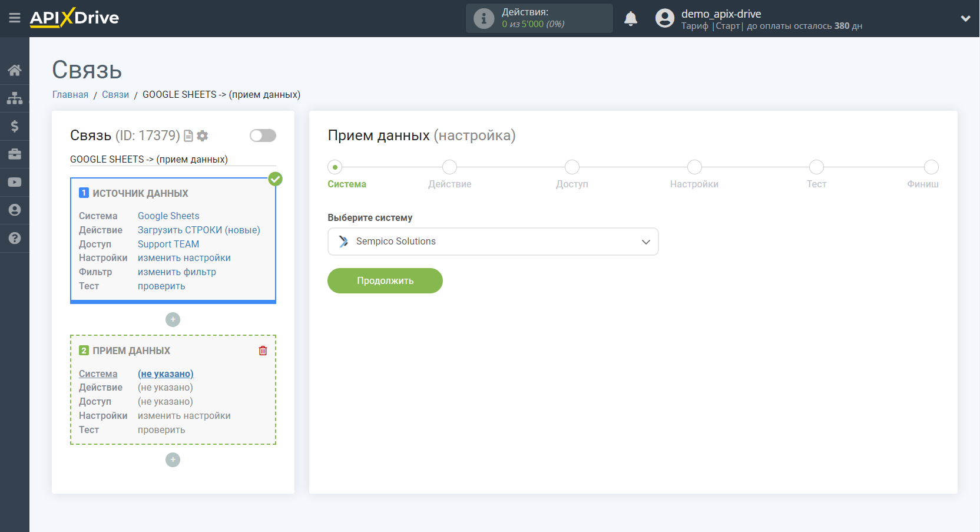Expand the account menu chevron
This screenshot has height=532, width=980.
(x=965, y=18)
